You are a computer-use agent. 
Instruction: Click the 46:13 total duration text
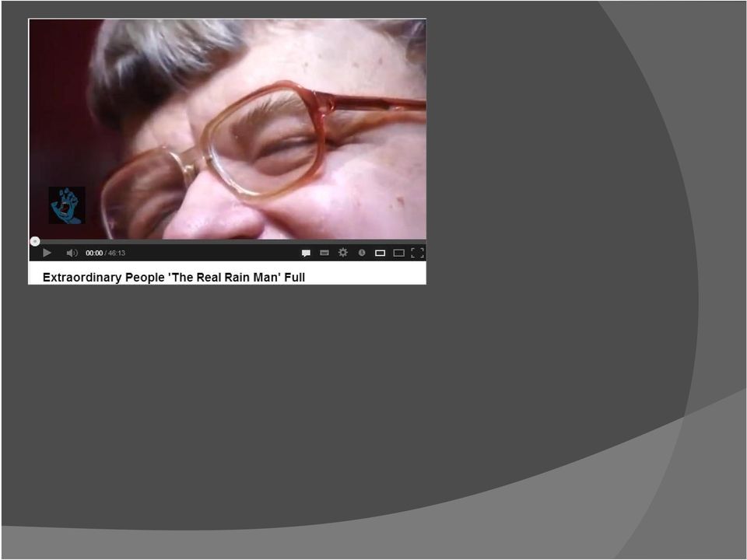point(117,253)
